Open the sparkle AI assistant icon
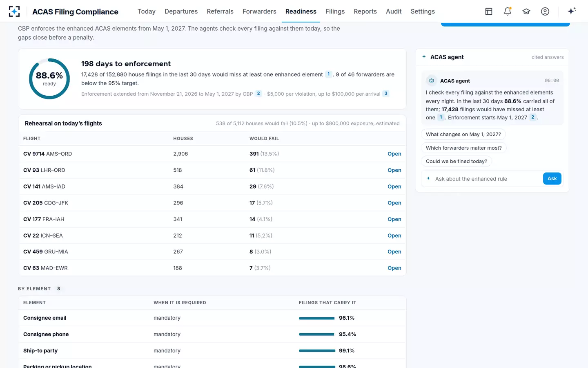This screenshot has height=368, width=588. tap(572, 11)
